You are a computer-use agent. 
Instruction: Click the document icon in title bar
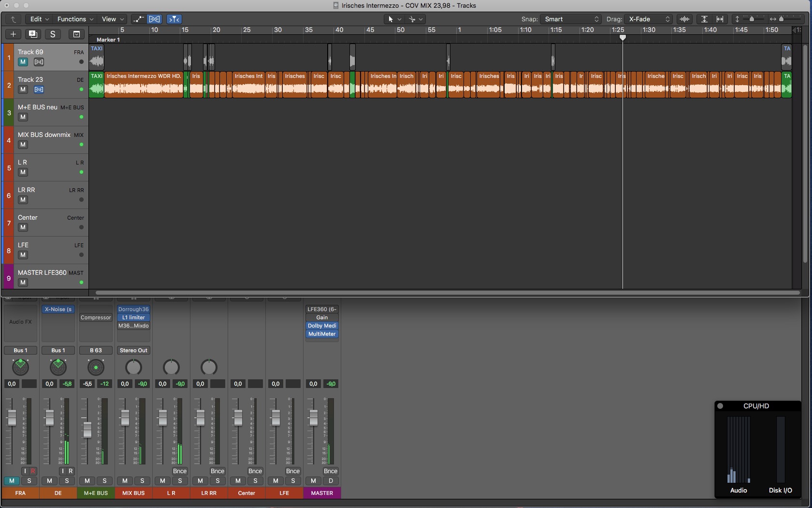[336, 5]
